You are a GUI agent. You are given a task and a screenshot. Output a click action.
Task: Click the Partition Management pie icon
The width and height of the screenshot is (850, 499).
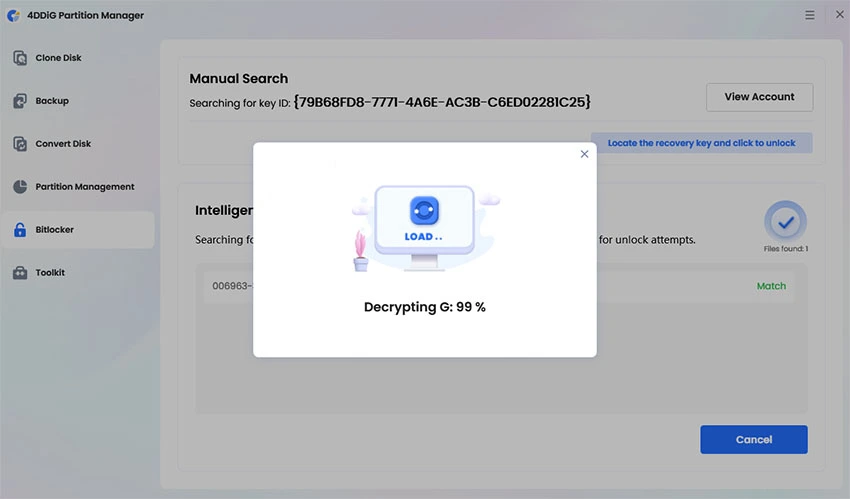coord(20,186)
